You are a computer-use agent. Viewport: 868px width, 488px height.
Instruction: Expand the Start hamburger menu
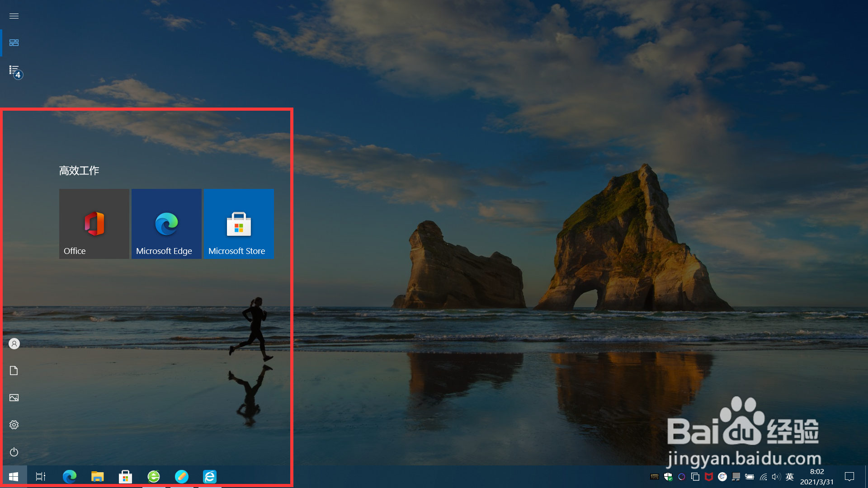pyautogui.click(x=14, y=16)
